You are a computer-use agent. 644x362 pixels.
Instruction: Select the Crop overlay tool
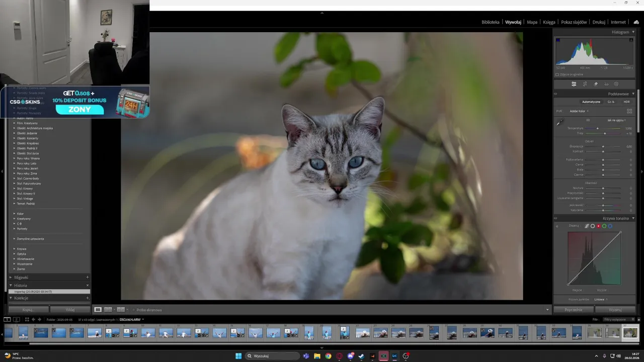[585, 84]
